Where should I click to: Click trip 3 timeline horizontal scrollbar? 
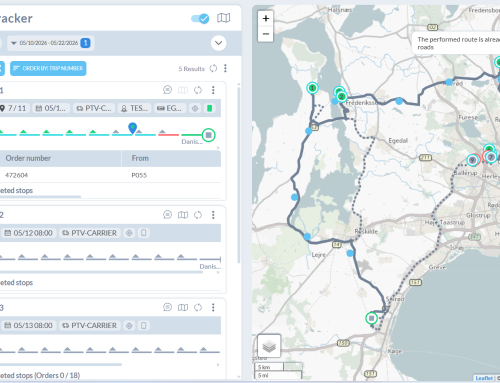(x=61, y=364)
